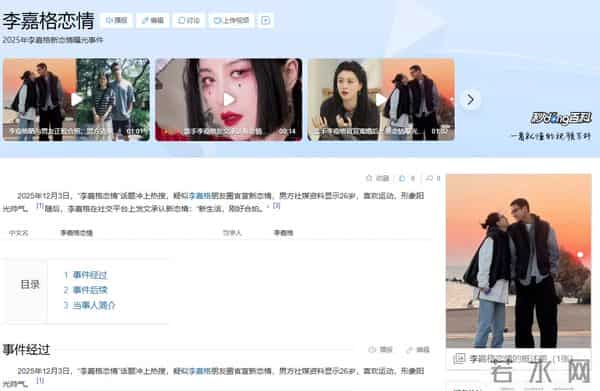
Task: Open the 李嘉格 hyperlink in the summary paragraph
Action: [x=200, y=196]
